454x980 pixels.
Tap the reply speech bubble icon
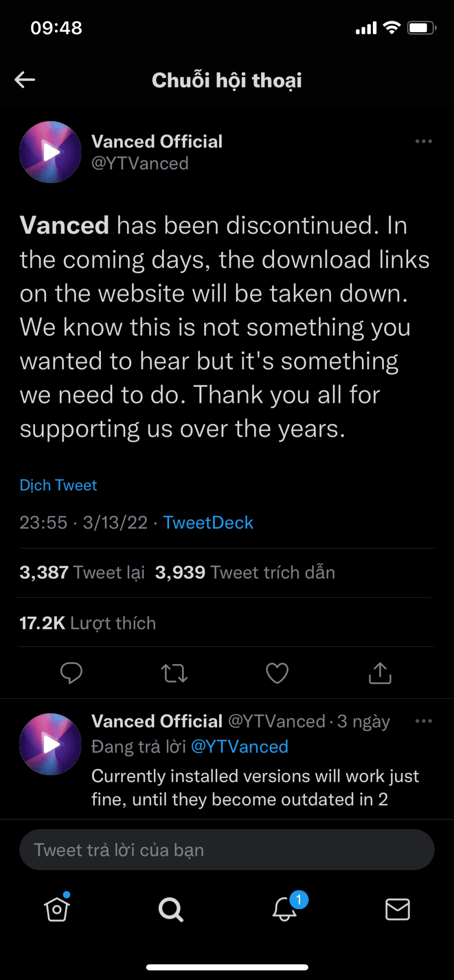[71, 673]
